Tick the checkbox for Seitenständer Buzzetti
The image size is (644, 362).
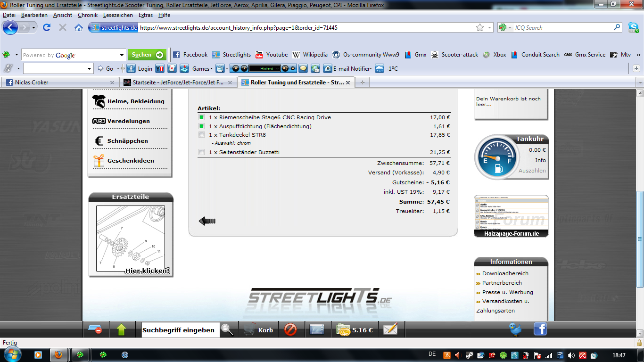tap(201, 152)
